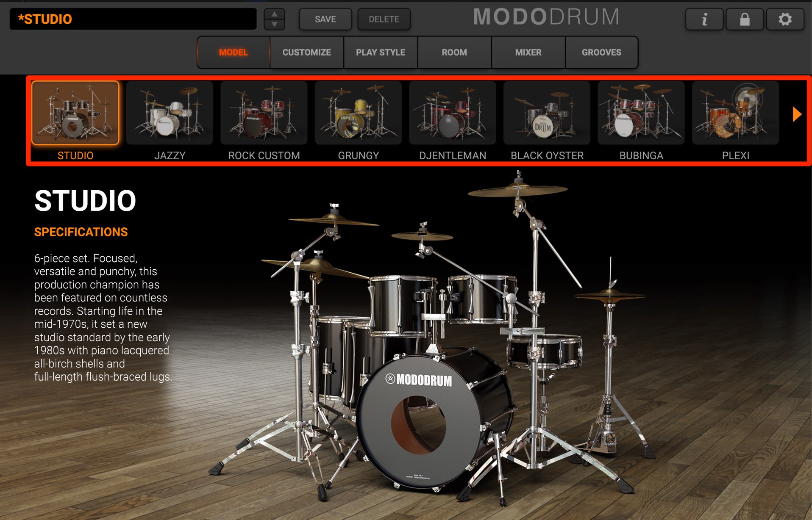Click the floor tom beside the kick

[339, 360]
